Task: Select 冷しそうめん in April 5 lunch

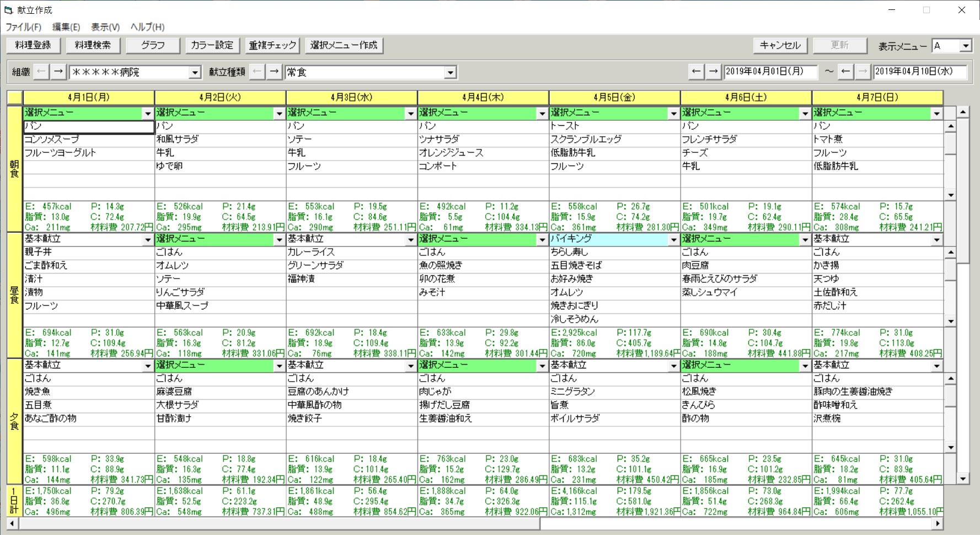Action: click(x=614, y=319)
